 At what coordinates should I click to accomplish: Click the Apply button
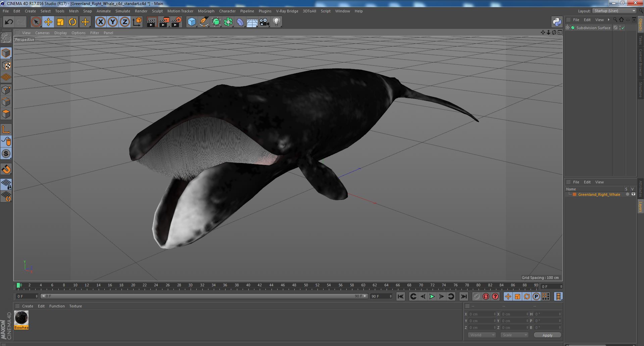click(x=547, y=335)
